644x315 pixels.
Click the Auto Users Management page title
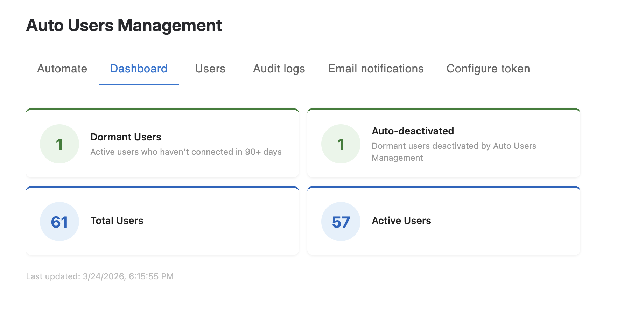pyautogui.click(x=124, y=25)
